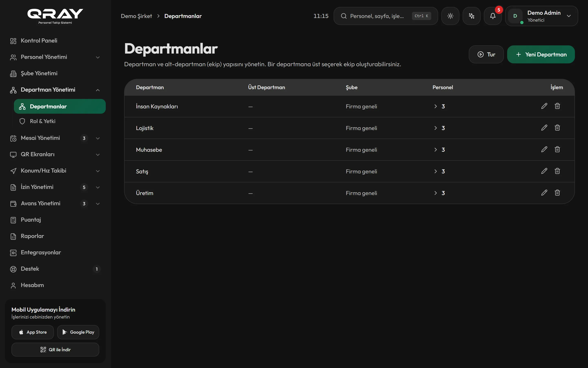Image resolution: width=588 pixels, height=368 pixels.
Task: Click the sparkles icon in header
Action: click(x=471, y=16)
